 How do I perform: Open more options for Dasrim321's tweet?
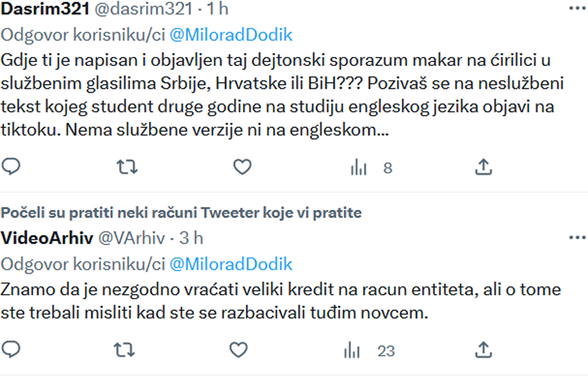point(578,8)
